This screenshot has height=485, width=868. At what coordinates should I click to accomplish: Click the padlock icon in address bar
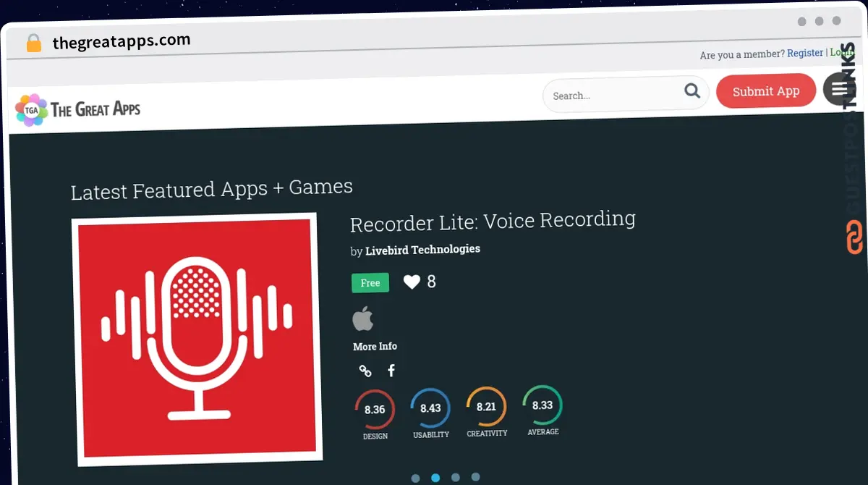(x=33, y=43)
